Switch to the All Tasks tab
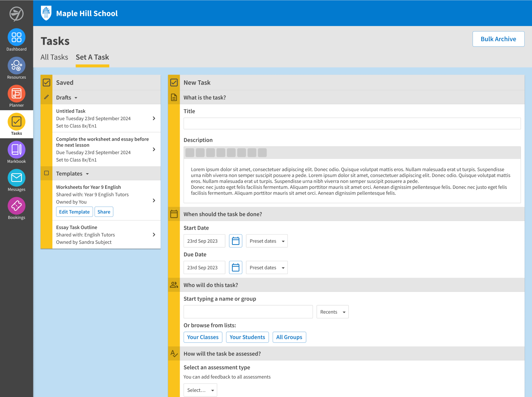 [54, 57]
